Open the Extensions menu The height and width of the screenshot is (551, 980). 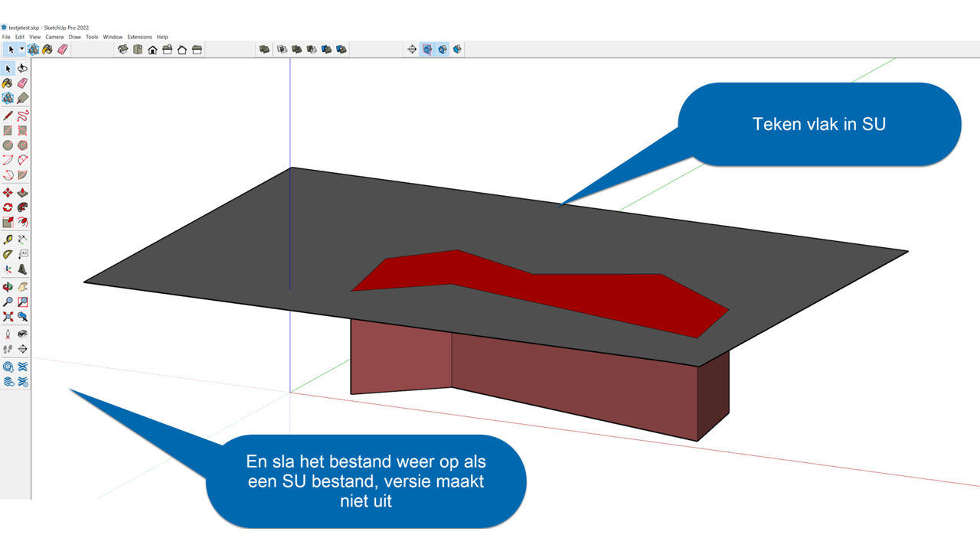coord(139,37)
